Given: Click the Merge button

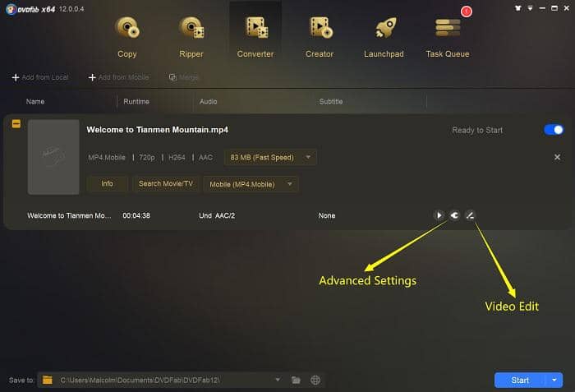Looking at the screenshot, I should click(183, 77).
